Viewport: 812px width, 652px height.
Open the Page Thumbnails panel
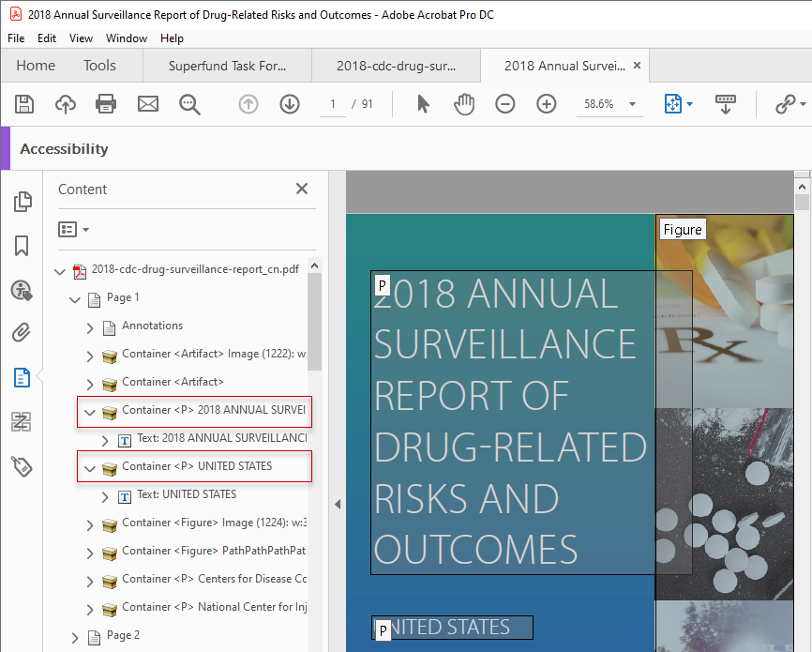[23, 201]
